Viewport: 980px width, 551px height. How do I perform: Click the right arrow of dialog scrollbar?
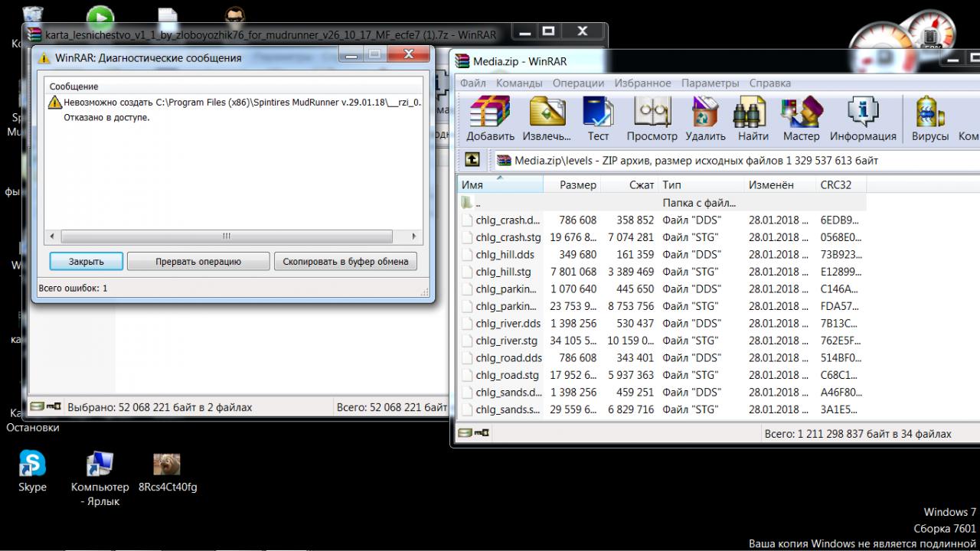point(414,236)
